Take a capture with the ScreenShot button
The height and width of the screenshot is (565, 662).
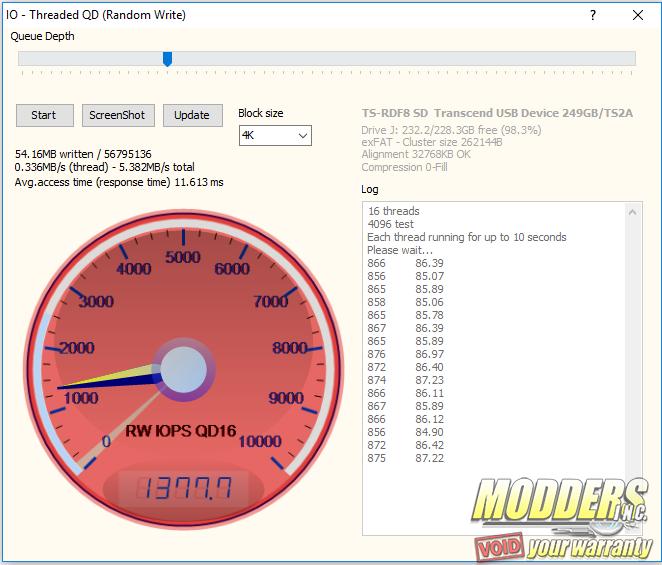(x=118, y=115)
